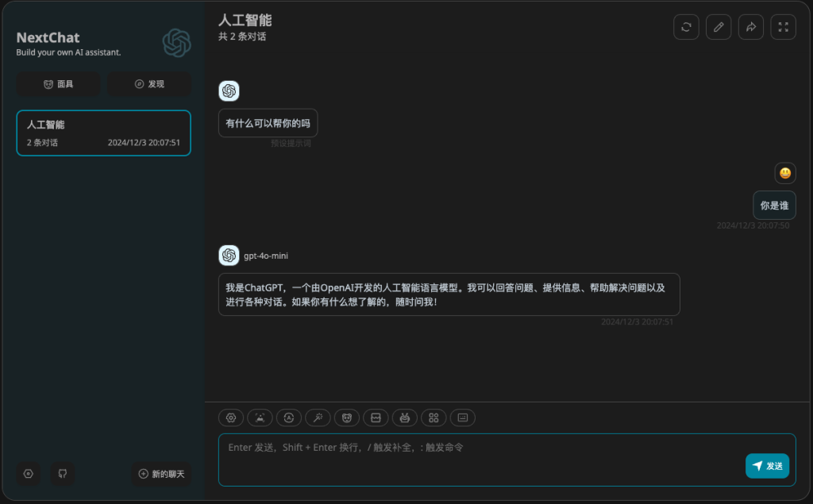Open model selector robot icon

point(405,418)
